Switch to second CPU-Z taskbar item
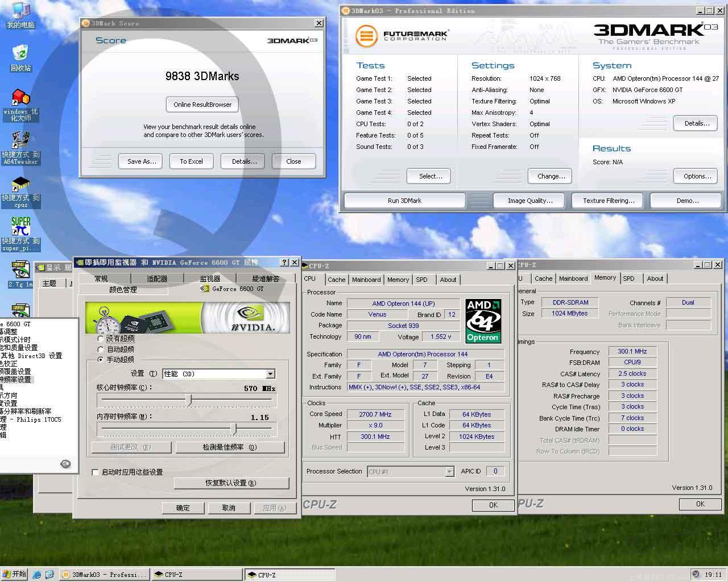 point(289,575)
